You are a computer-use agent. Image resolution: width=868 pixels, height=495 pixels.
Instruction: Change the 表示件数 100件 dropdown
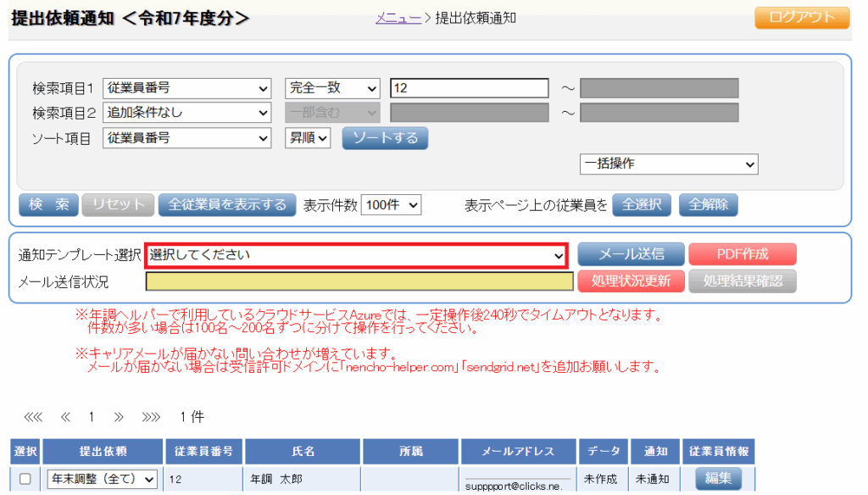point(391,204)
